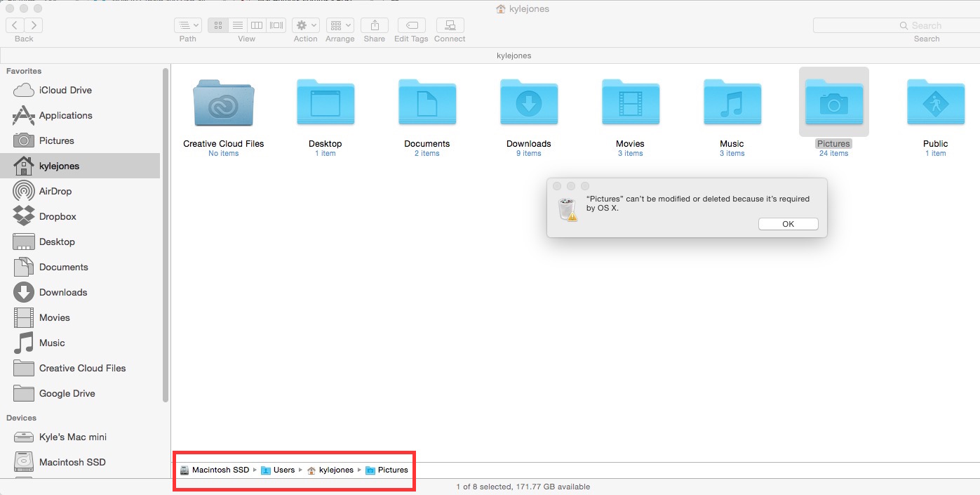The height and width of the screenshot is (495, 980).
Task: Select the Desktop folder icon
Action: coord(325,103)
